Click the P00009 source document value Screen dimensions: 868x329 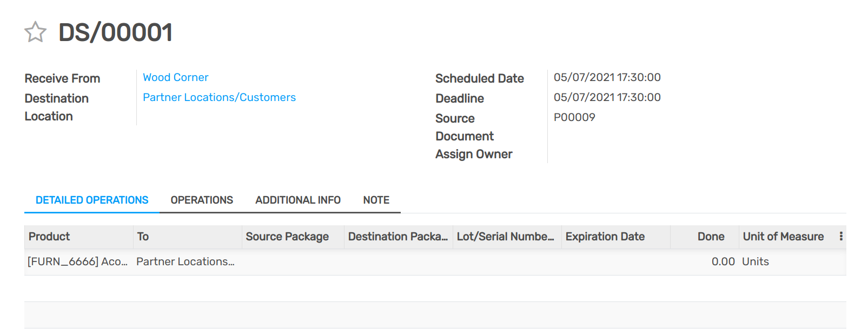[x=574, y=117]
